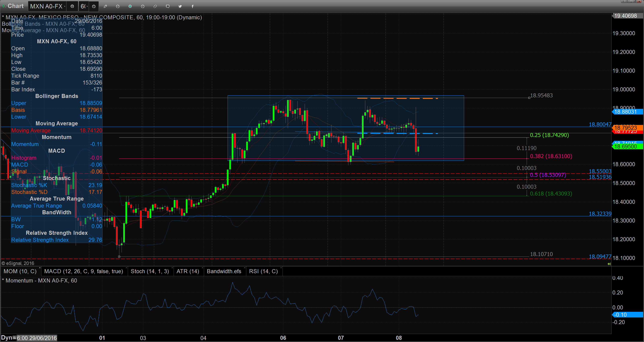This screenshot has width=644, height=342.
Task: Share chart via Twitter icon
Action: click(180, 6)
